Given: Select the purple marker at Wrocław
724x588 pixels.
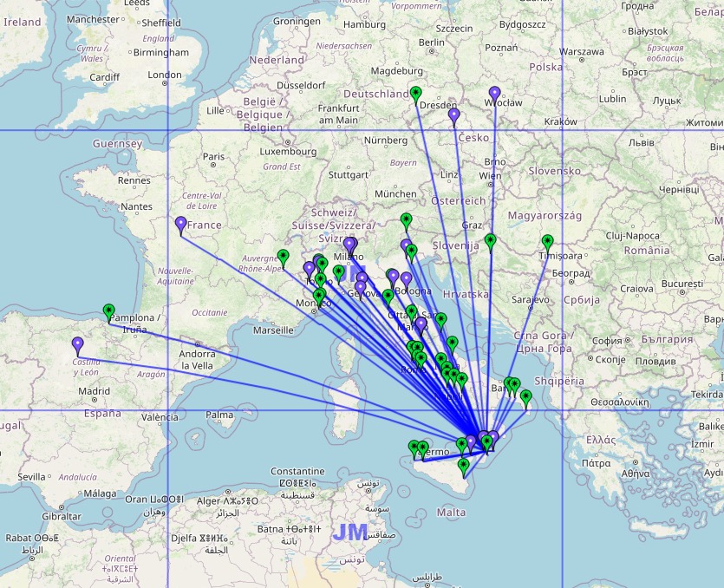Looking at the screenshot, I should (495, 94).
